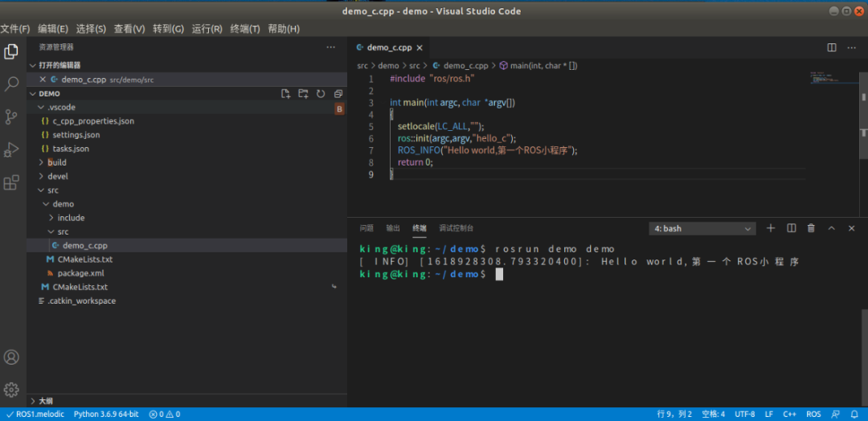The height and width of the screenshot is (421, 868).
Task: Open tasks.json file
Action: [71, 149]
